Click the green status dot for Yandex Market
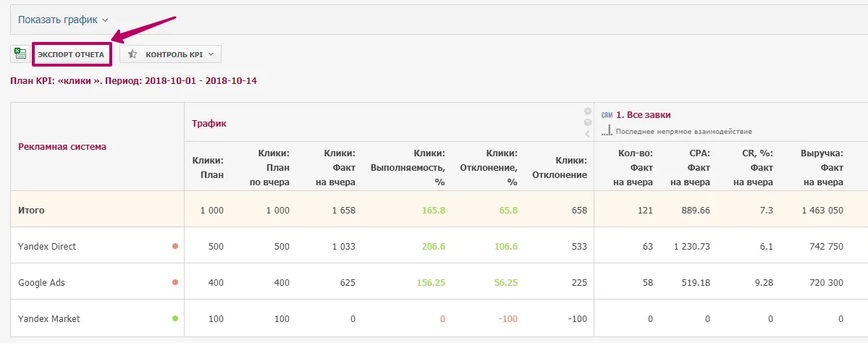This screenshot has height=343, width=868. (175, 318)
